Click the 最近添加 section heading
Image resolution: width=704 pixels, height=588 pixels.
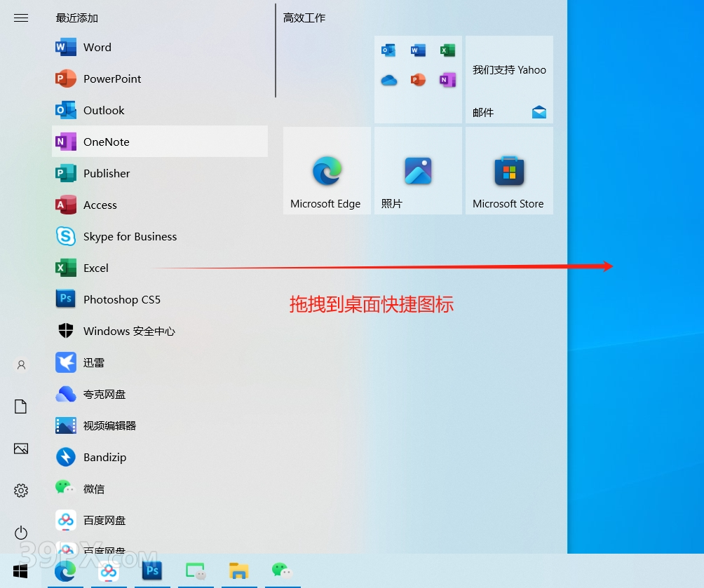click(76, 18)
